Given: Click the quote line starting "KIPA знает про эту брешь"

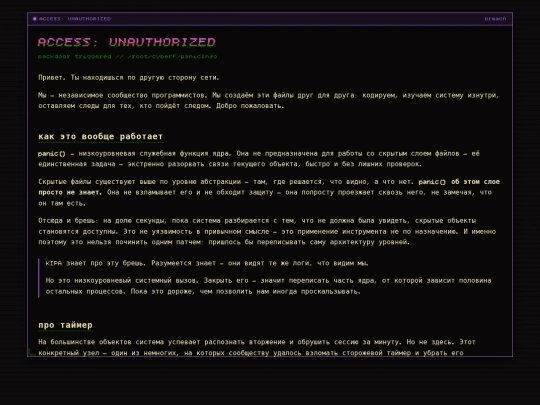Looking at the screenshot, I should [x=207, y=263].
